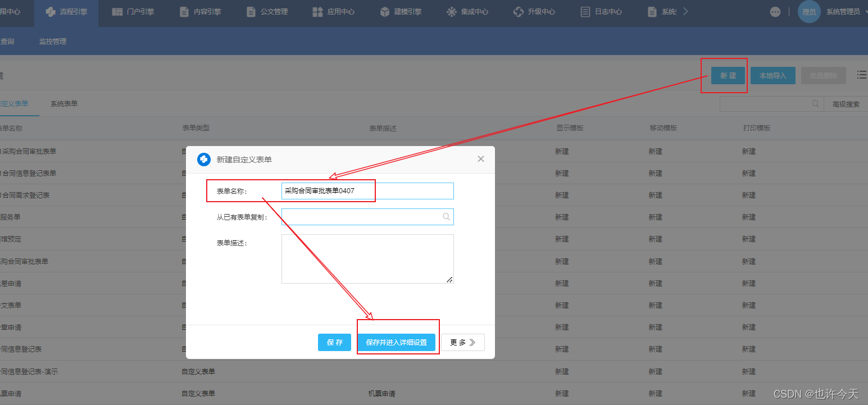868x405 pixels.
Task: Click the 显示模板 column header
Action: pyautogui.click(x=570, y=128)
